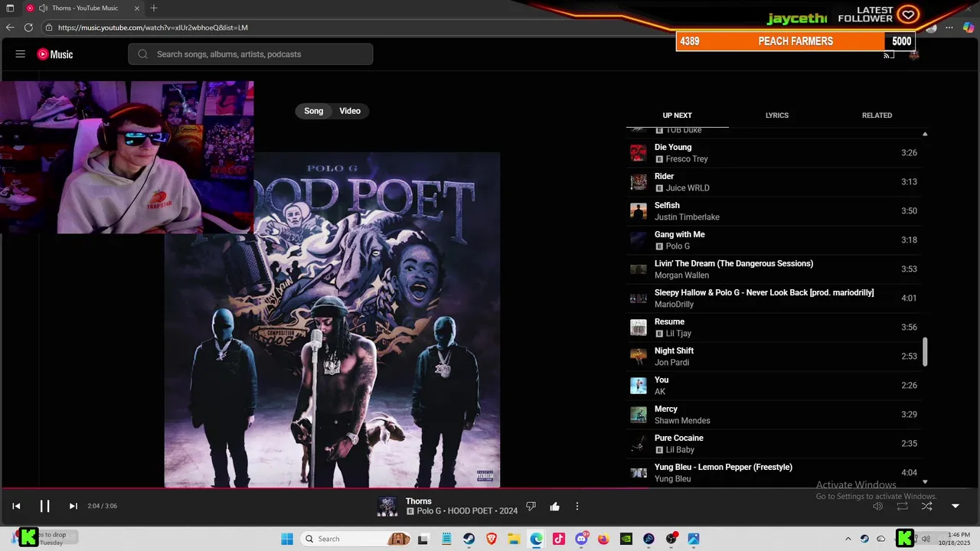This screenshot has width=980, height=551.
Task: Dislike the song Thorns
Action: [x=531, y=507]
